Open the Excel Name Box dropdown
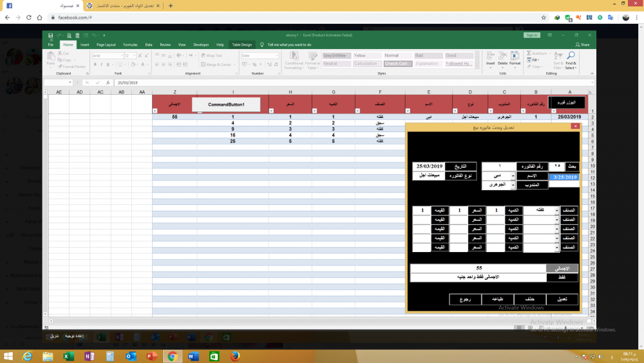The image size is (644, 363). click(x=70, y=83)
